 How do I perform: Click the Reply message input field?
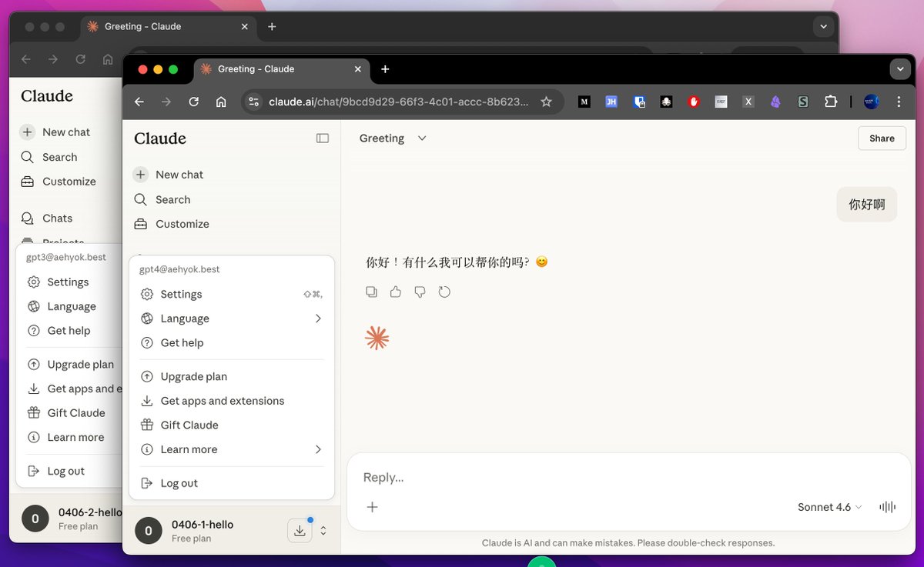coord(628,477)
